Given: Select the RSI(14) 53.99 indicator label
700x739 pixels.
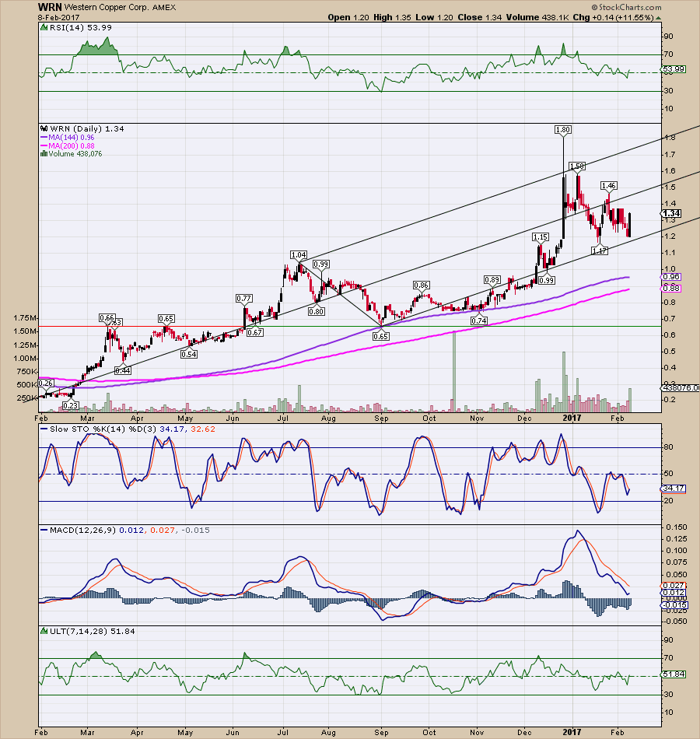Looking at the screenshot, I should (x=76, y=28).
